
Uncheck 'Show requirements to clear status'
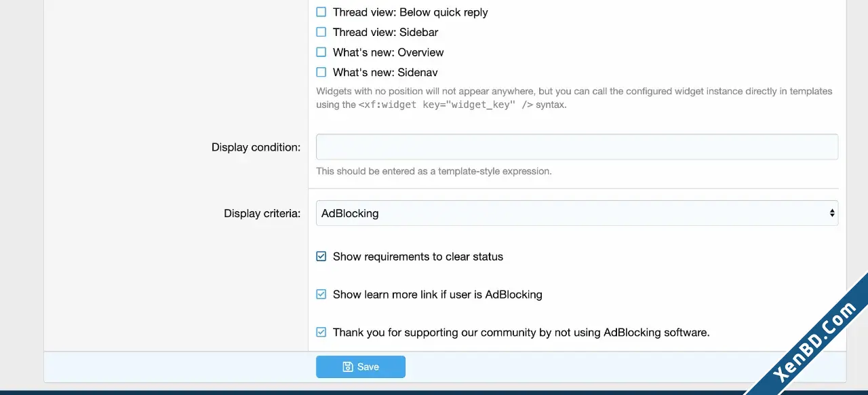[x=321, y=257]
